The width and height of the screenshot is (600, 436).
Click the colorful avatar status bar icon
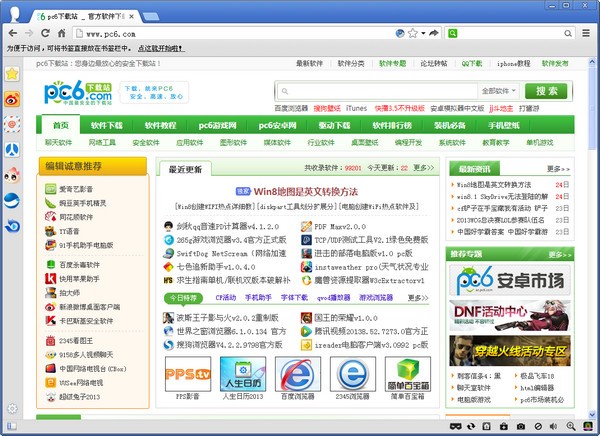587,426
